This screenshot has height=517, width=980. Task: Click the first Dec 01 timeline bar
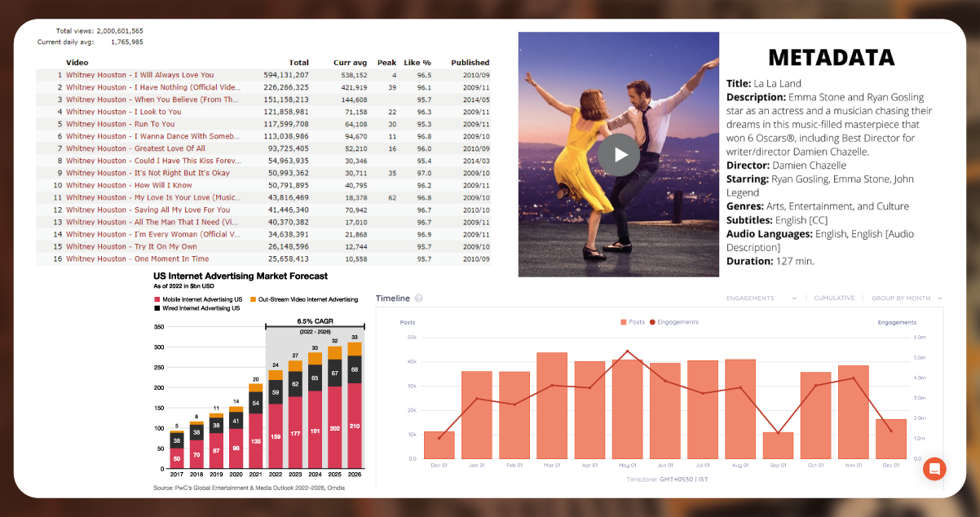(x=439, y=445)
